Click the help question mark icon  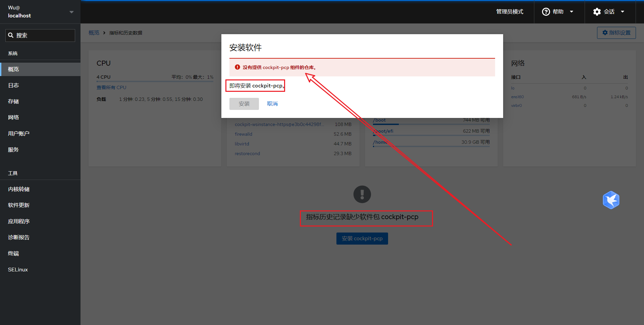click(546, 12)
